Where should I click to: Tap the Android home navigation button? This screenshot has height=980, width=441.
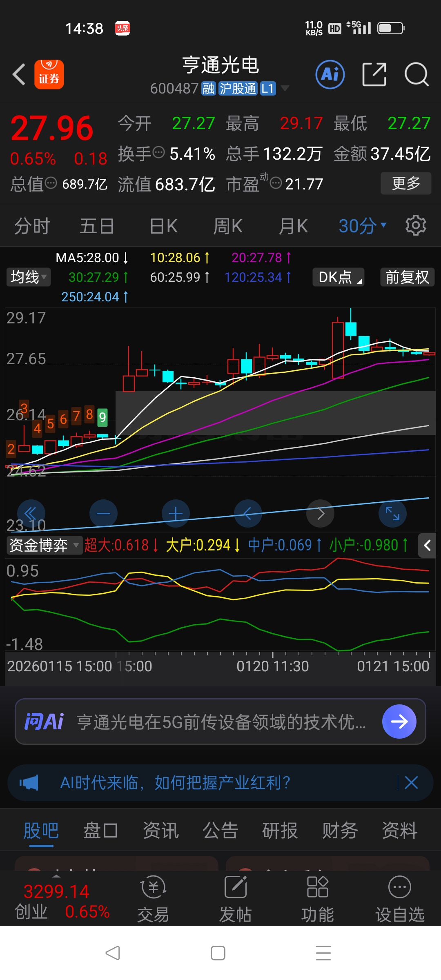point(218,953)
